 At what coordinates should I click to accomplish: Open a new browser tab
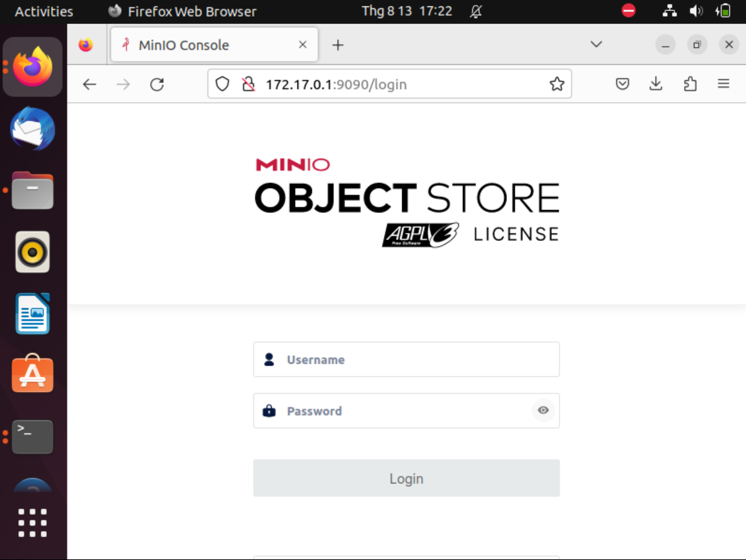[x=338, y=45]
